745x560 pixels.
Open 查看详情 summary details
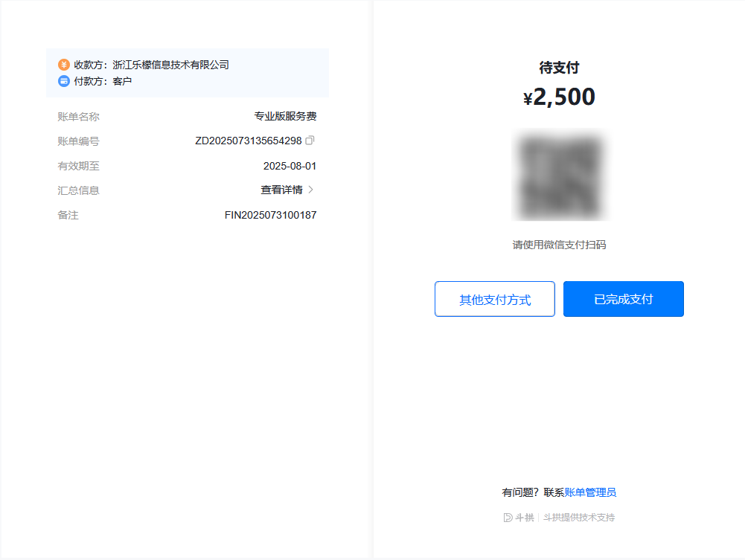282,190
